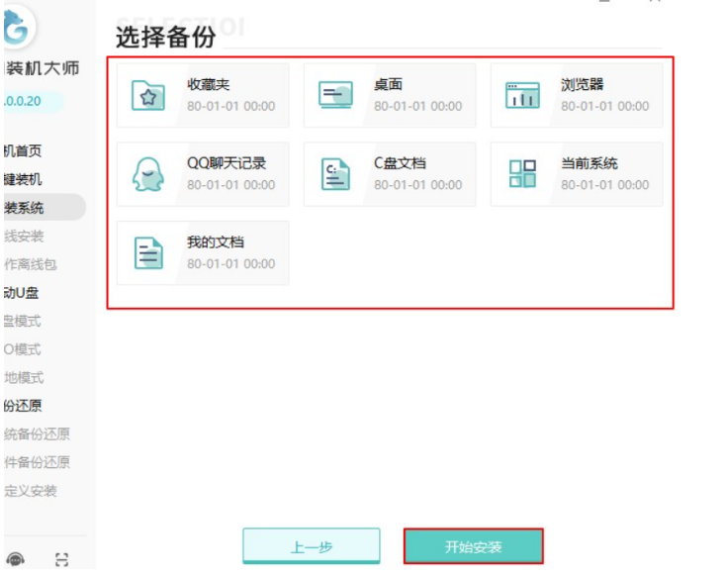Viewport: 728px width, 578px height.
Task: Click the 选择备份 page heading
Action: click(166, 37)
